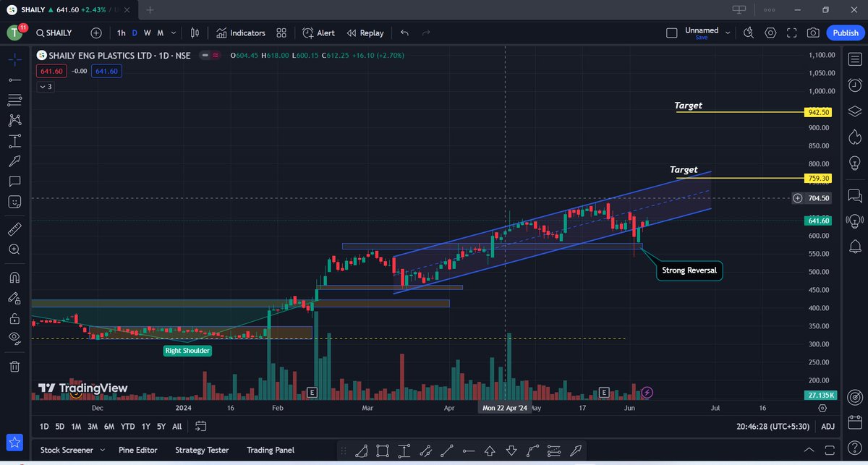Select the text annotation tool

coord(14,181)
